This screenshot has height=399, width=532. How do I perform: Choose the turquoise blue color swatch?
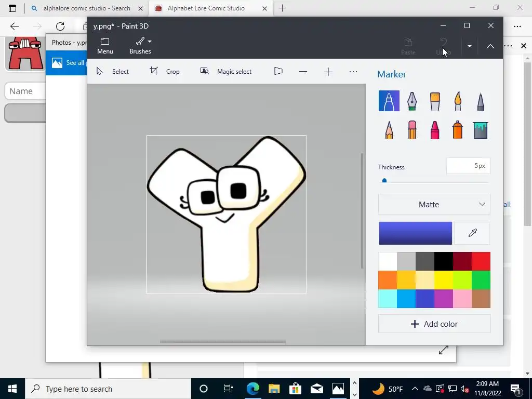coord(406,299)
